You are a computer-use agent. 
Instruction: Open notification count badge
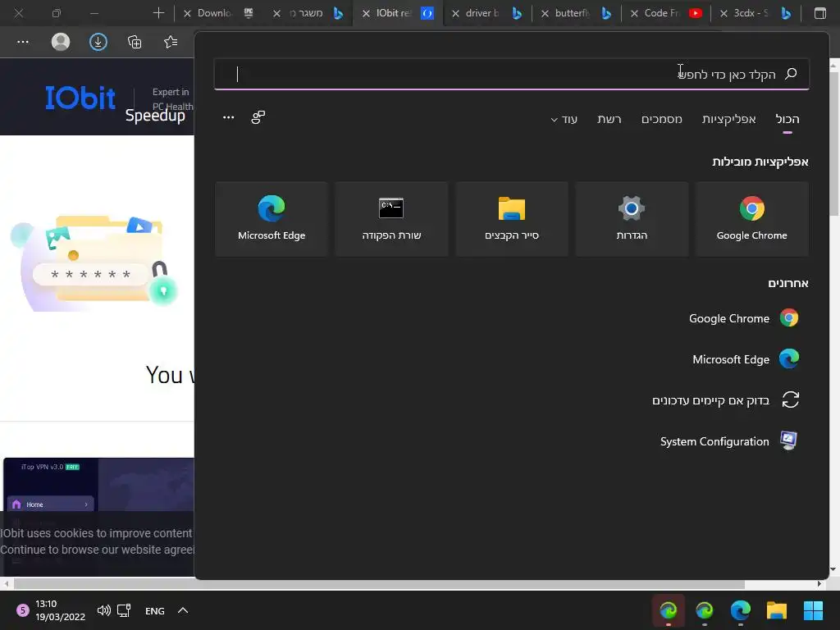coord(22,610)
